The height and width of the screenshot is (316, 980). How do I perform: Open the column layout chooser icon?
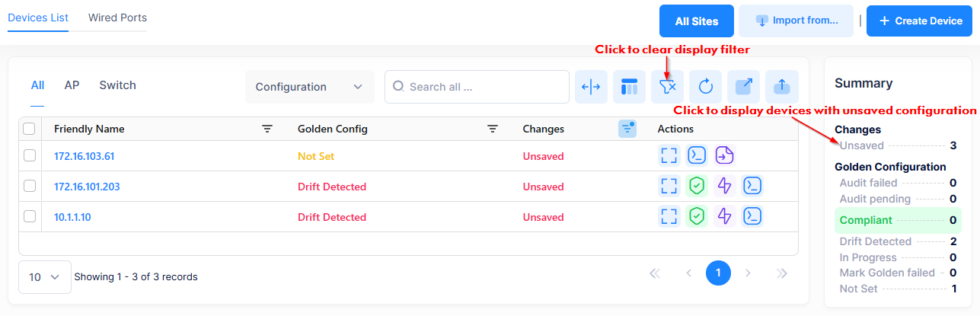coord(629,87)
